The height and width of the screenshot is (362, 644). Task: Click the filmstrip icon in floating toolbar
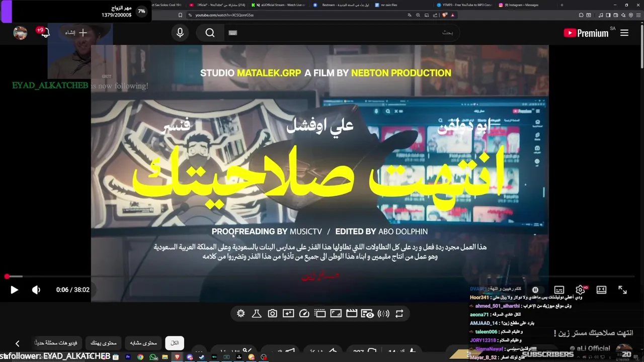320,313
